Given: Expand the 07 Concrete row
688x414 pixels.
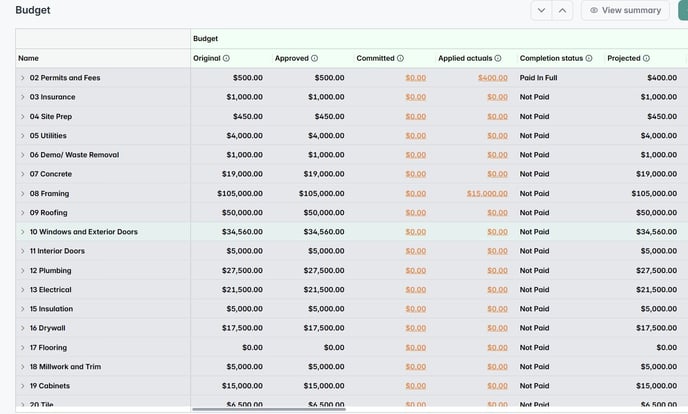Looking at the screenshot, I should tap(22, 174).
